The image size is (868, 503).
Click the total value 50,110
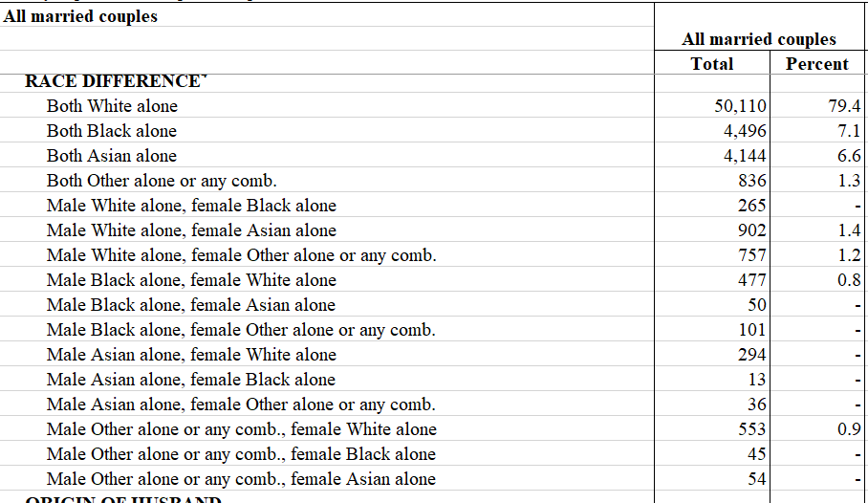point(740,106)
